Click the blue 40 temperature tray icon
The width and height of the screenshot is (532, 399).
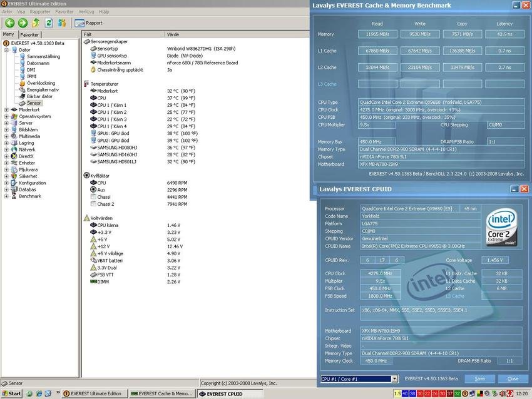(x=405, y=393)
